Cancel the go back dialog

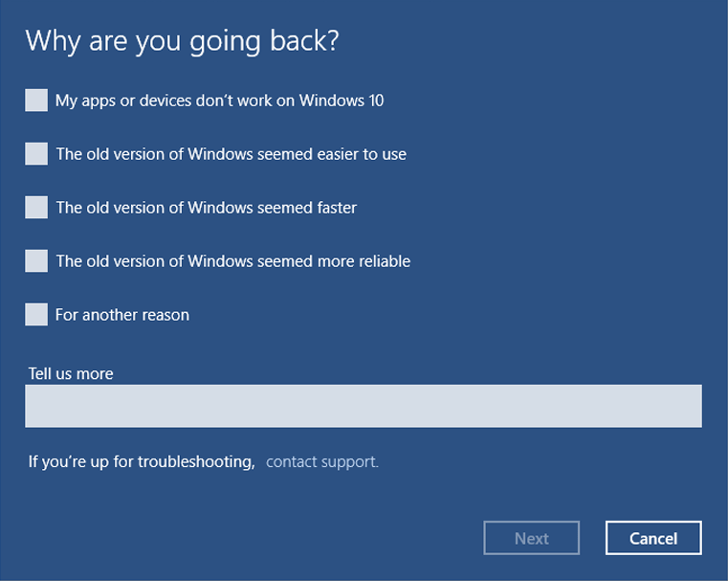653,538
